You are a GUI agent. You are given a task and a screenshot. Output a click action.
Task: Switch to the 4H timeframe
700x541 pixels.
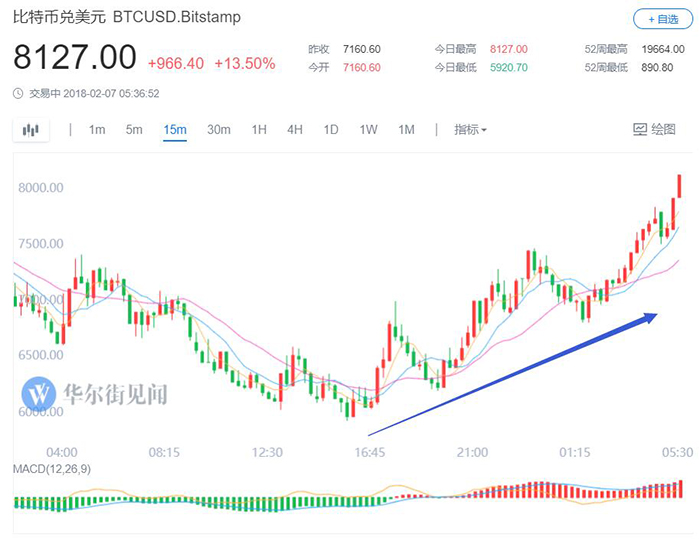295,130
